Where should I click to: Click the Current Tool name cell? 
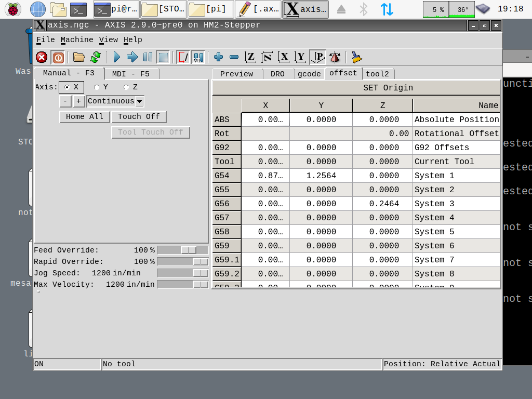click(x=456, y=162)
